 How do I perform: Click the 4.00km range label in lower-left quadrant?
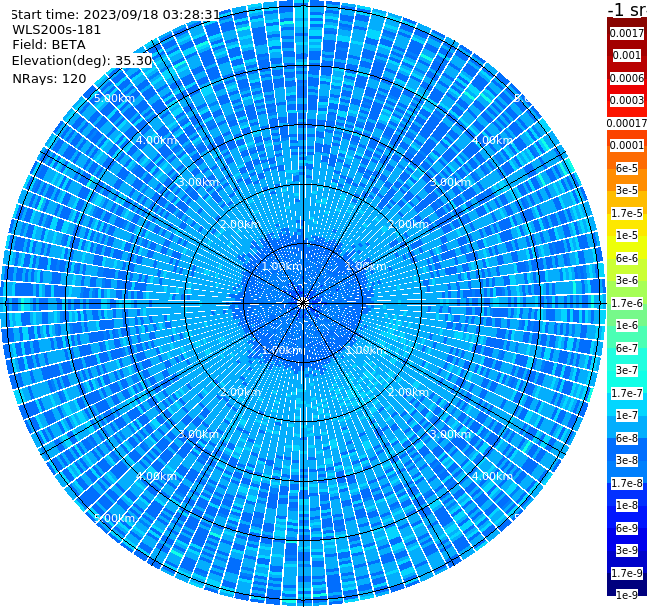click(156, 476)
